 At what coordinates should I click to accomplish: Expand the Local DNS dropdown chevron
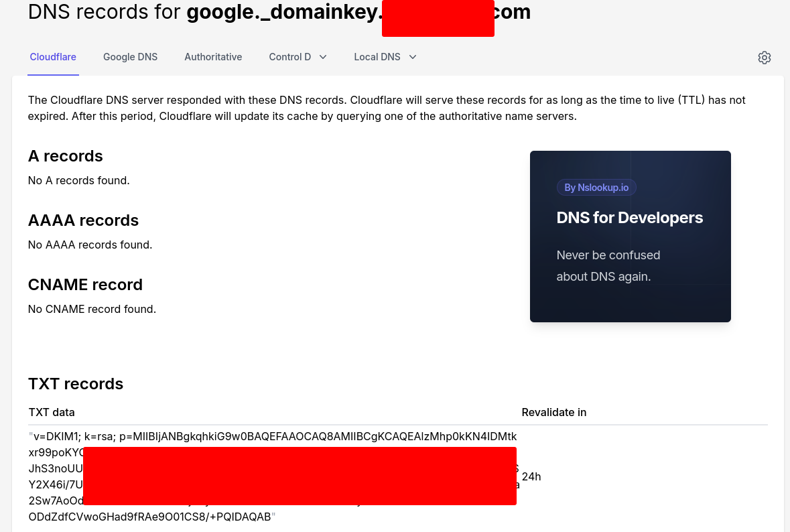(413, 57)
